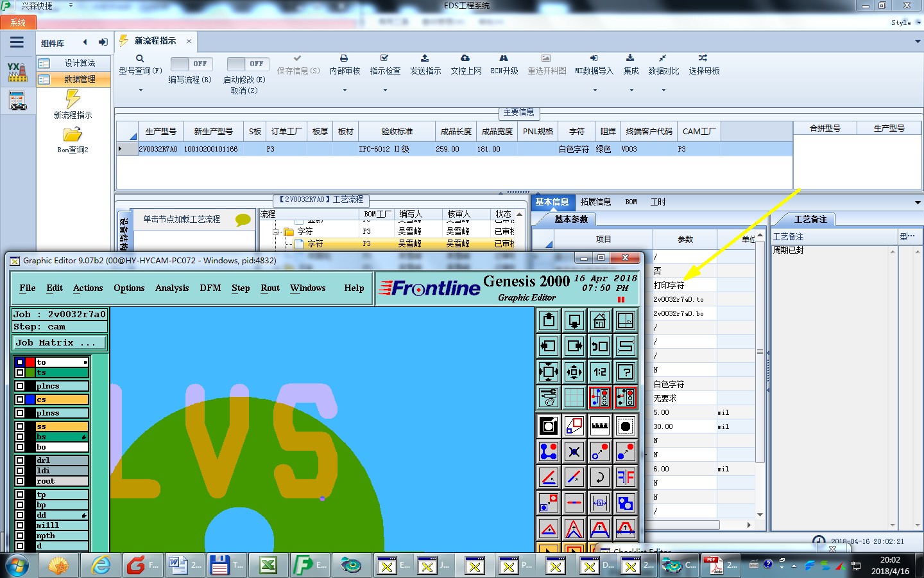The image size is (924, 578).
Task: Collapse 组件库 panel with left arrow
Action: pos(85,42)
